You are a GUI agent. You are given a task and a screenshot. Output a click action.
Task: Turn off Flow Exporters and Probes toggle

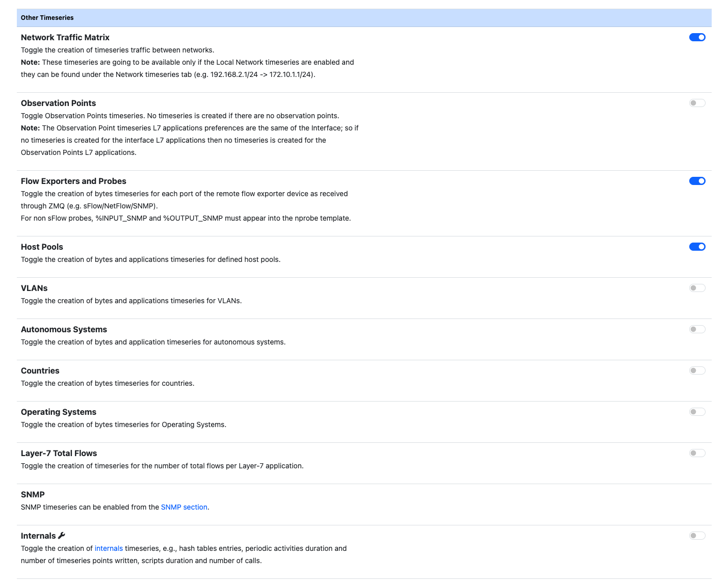[x=697, y=181]
